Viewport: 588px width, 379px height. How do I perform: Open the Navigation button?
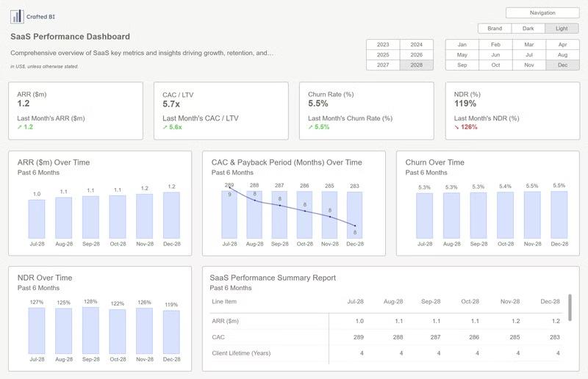tap(542, 12)
